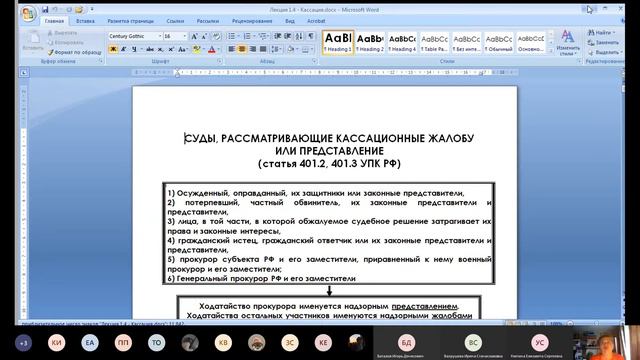Apply the yellow text highlight color
The width and height of the screenshot is (640, 360).
coord(196,49)
